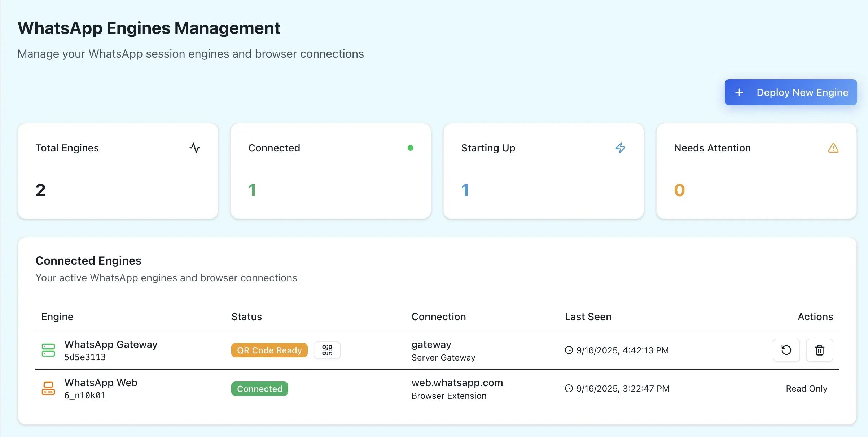Click the QR Code Ready status badge

click(x=269, y=350)
